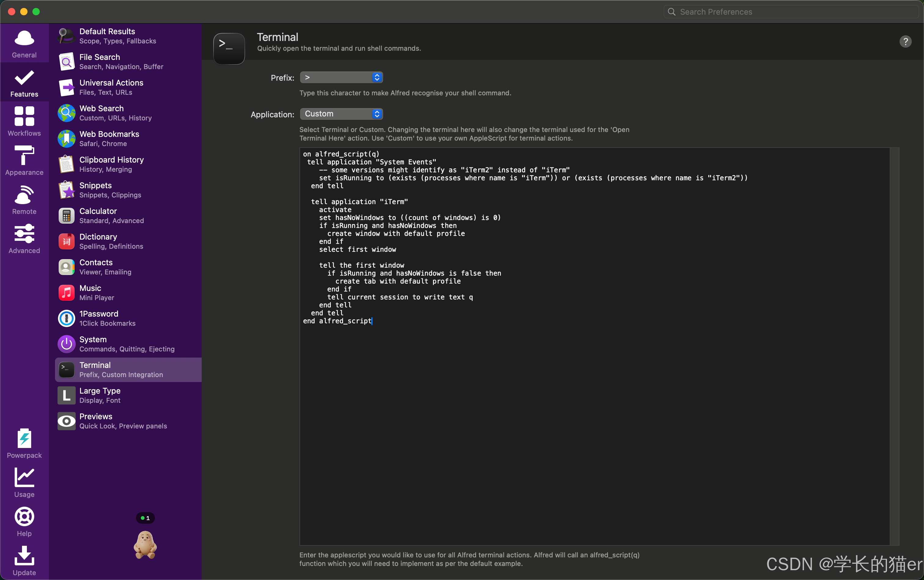The image size is (924, 580).
Task: Open the Workflows section
Action: pyautogui.click(x=24, y=122)
